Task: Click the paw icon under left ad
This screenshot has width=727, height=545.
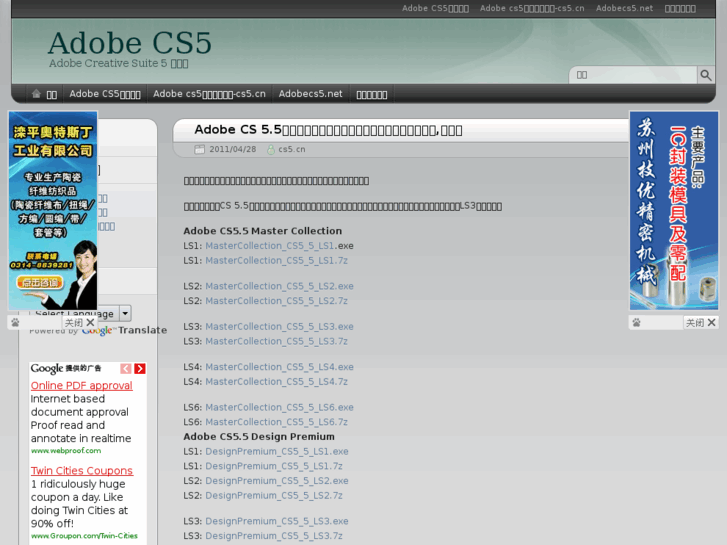Action: tap(15, 322)
